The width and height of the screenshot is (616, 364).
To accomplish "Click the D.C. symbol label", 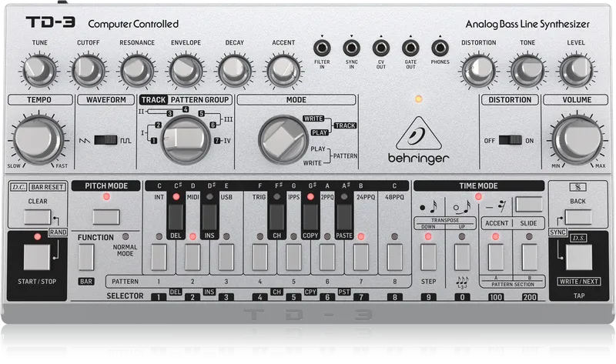I will (18, 187).
